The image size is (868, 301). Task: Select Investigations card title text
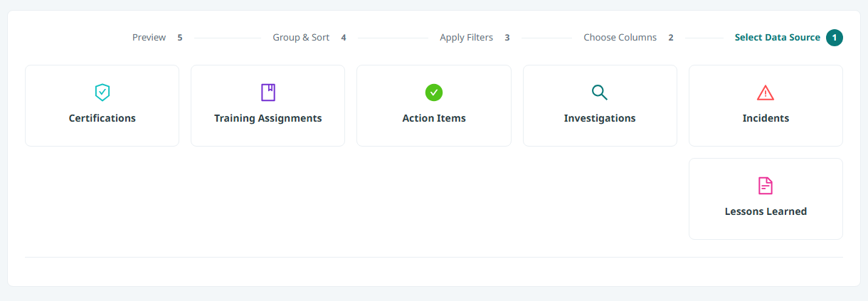tap(600, 118)
